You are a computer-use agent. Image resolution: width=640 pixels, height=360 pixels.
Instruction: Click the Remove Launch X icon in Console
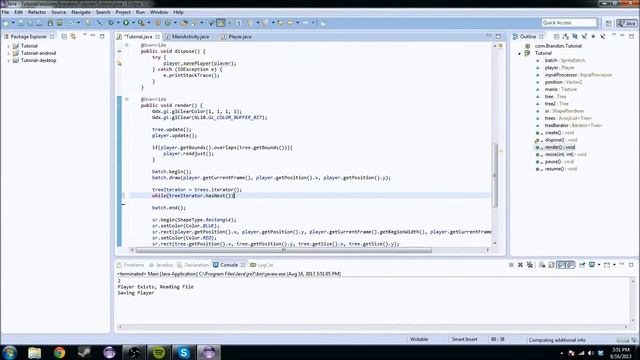pyautogui.click(x=520, y=265)
